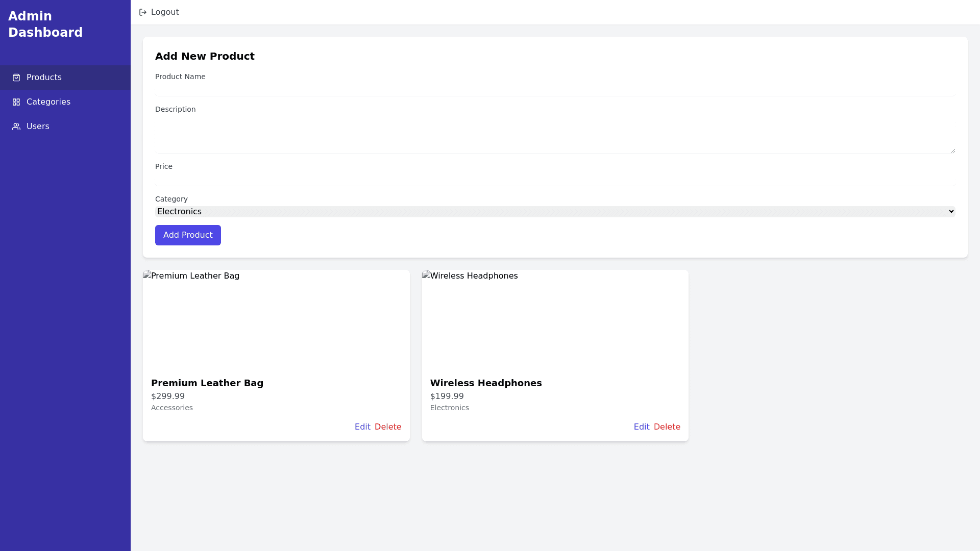Click Wireless Headphones broken image icon
980x551 pixels.
(426, 275)
